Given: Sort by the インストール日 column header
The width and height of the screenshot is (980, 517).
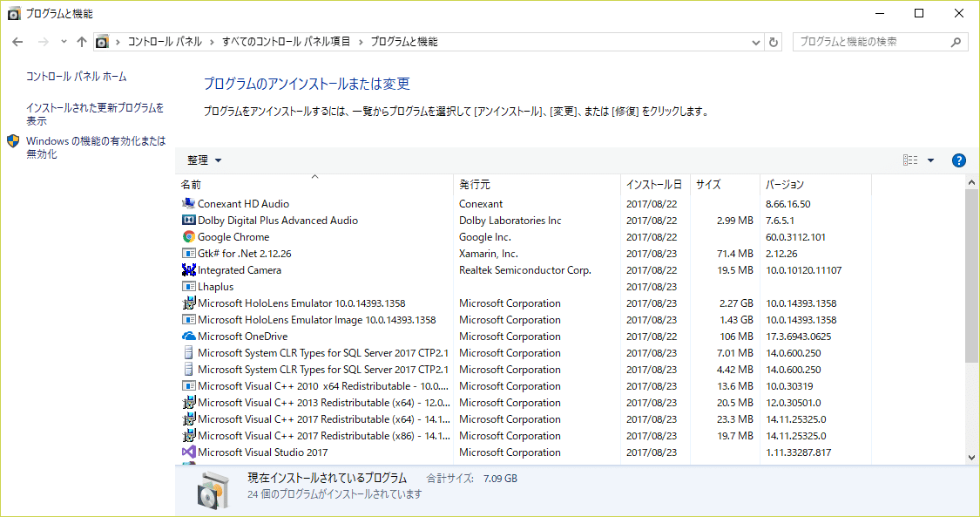Looking at the screenshot, I should pos(655,185).
